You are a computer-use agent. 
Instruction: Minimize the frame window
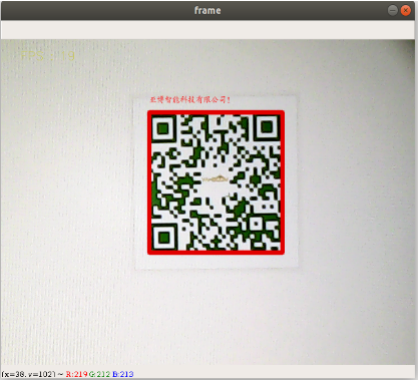pos(393,11)
